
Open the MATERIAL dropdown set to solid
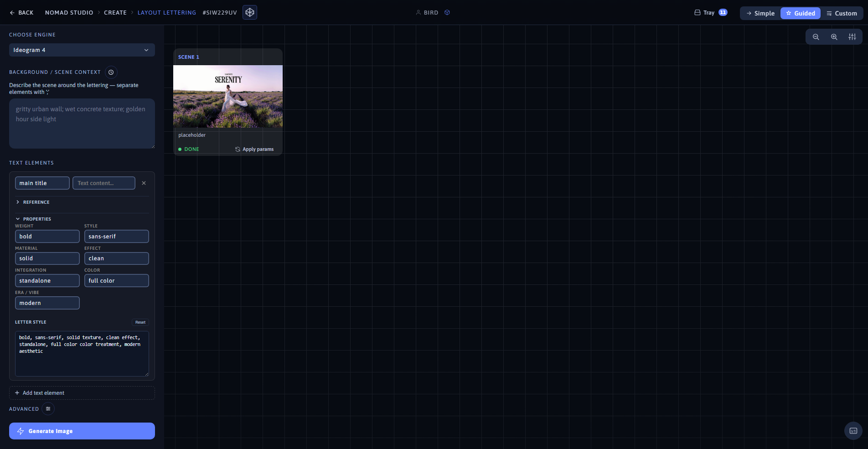(47, 258)
